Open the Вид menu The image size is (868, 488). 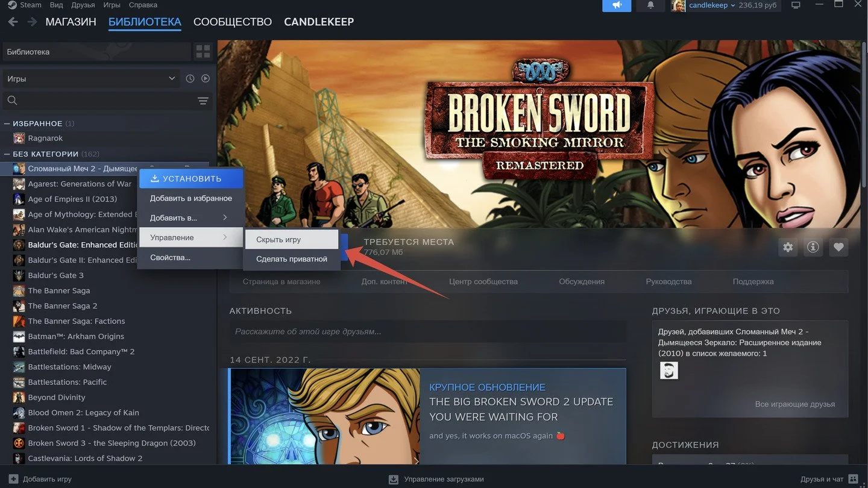coord(57,5)
